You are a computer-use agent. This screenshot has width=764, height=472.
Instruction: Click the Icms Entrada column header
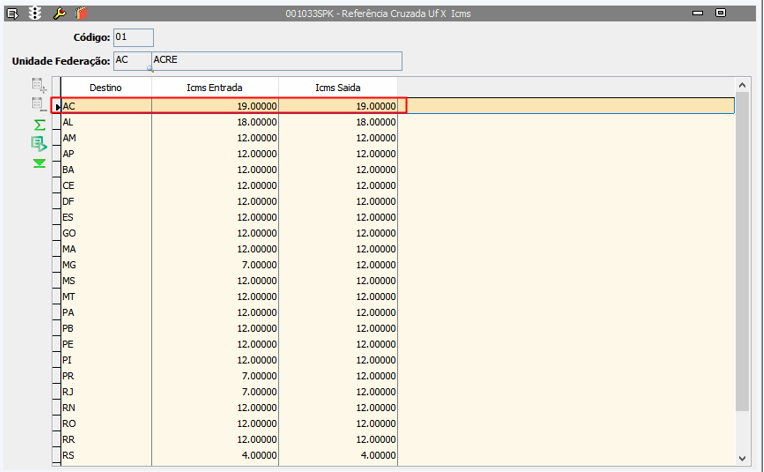point(214,88)
